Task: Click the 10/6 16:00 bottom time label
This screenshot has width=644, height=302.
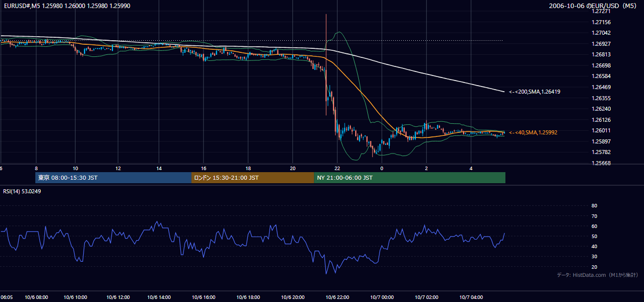Action: [x=204, y=297]
